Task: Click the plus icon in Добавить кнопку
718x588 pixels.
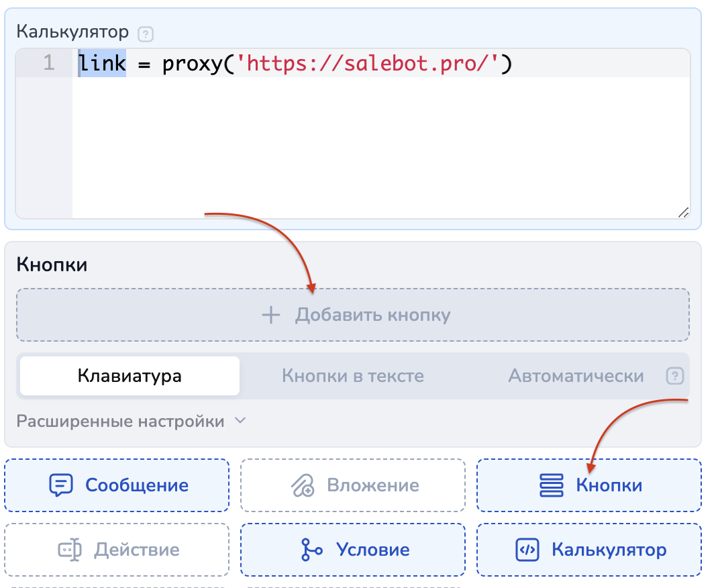Action: pyautogui.click(x=270, y=315)
